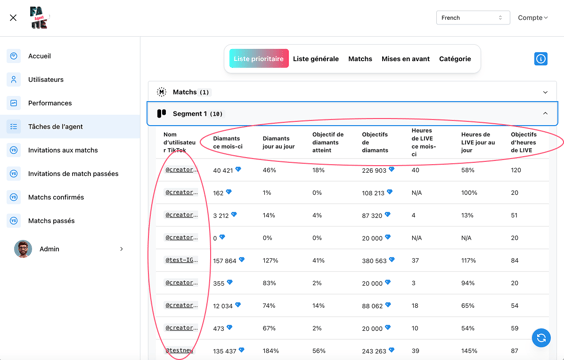The height and width of the screenshot is (360, 564).
Task: Open creator link in 473 diamonds row
Action: (x=181, y=328)
